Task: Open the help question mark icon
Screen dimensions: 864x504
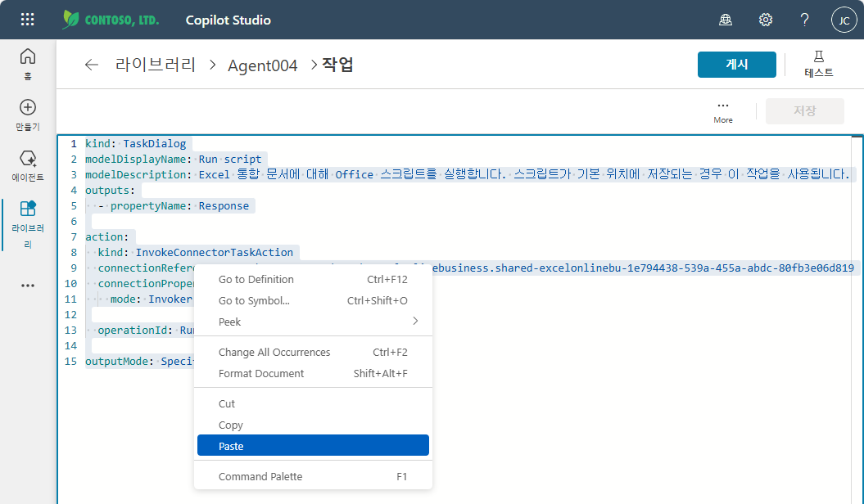Action: point(804,20)
